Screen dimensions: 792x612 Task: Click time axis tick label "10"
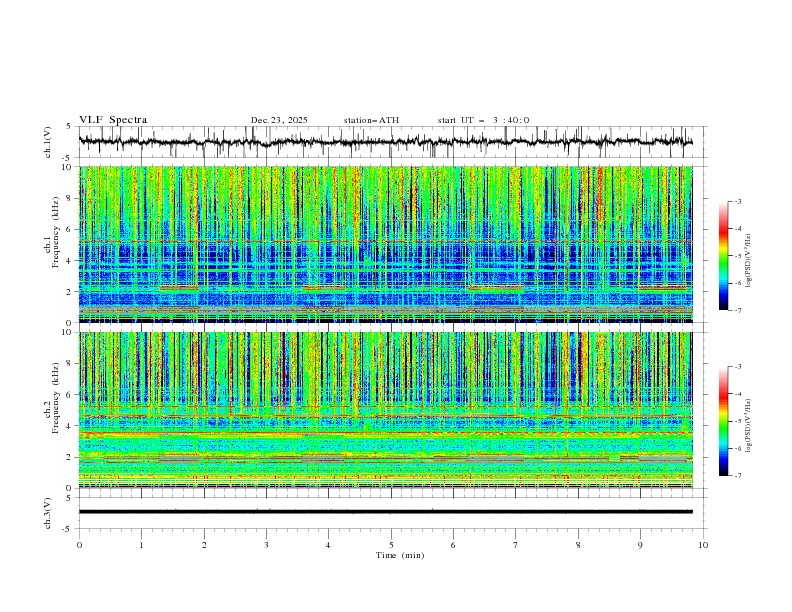pyautogui.click(x=703, y=545)
